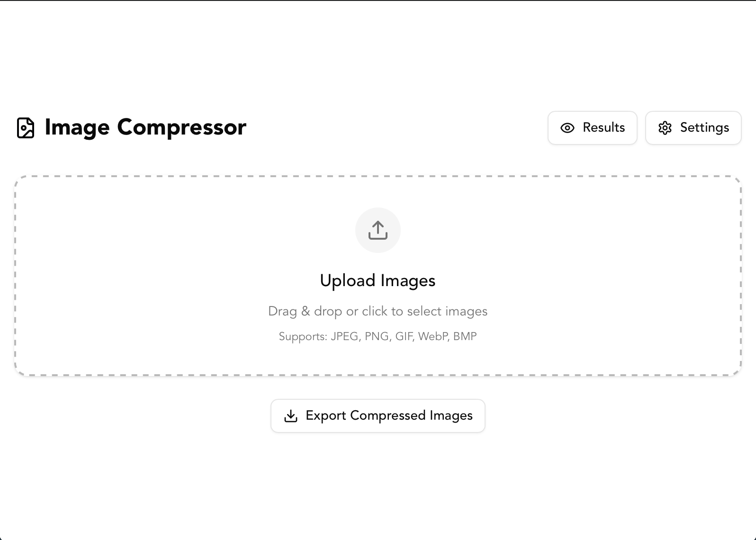Image resolution: width=756 pixels, height=540 pixels.
Task: Click the word Compressor in the title
Action: 182,127
